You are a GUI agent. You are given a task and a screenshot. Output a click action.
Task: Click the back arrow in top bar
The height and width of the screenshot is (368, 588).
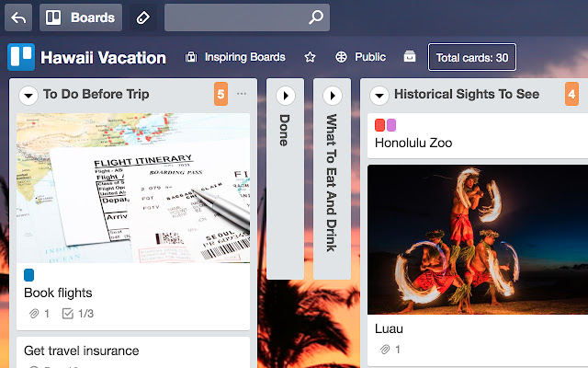tap(19, 17)
